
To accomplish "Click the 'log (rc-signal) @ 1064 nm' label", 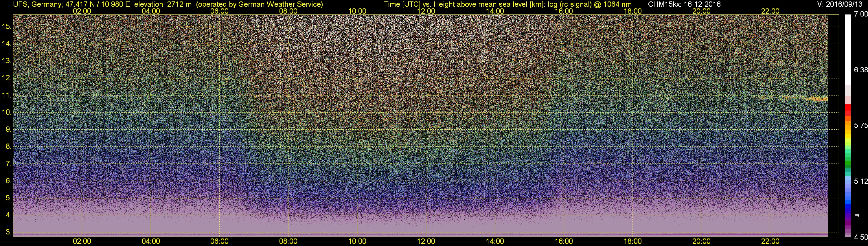I will 590,4.
